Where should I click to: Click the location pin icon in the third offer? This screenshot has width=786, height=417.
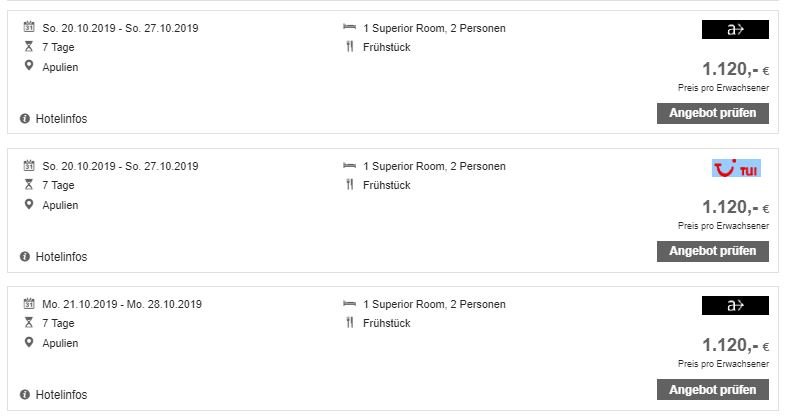click(29, 343)
